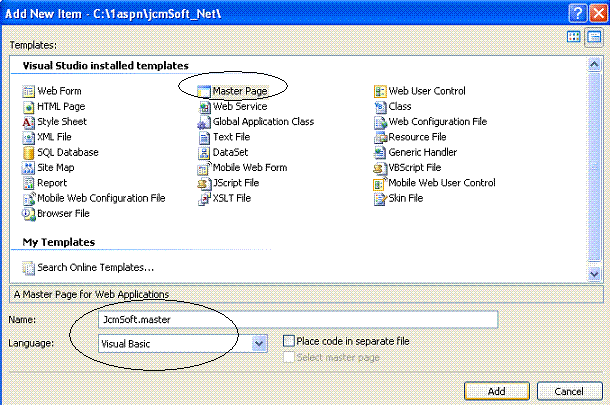Click the template list scroll-down arrow

[x=594, y=274]
